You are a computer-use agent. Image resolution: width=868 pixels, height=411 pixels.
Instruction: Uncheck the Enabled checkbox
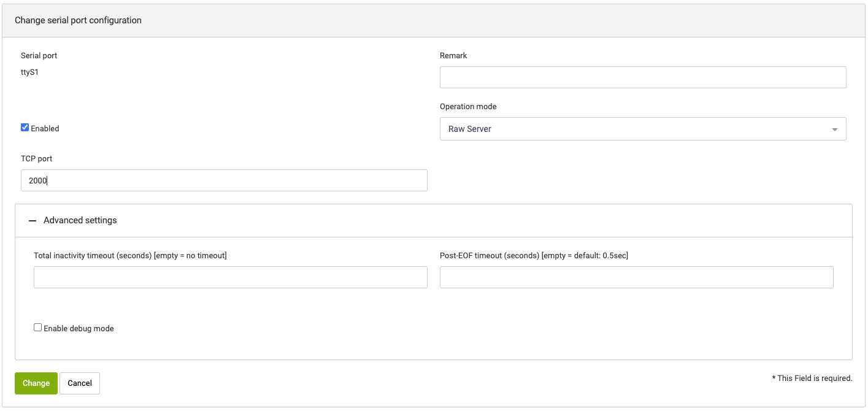[x=25, y=128]
